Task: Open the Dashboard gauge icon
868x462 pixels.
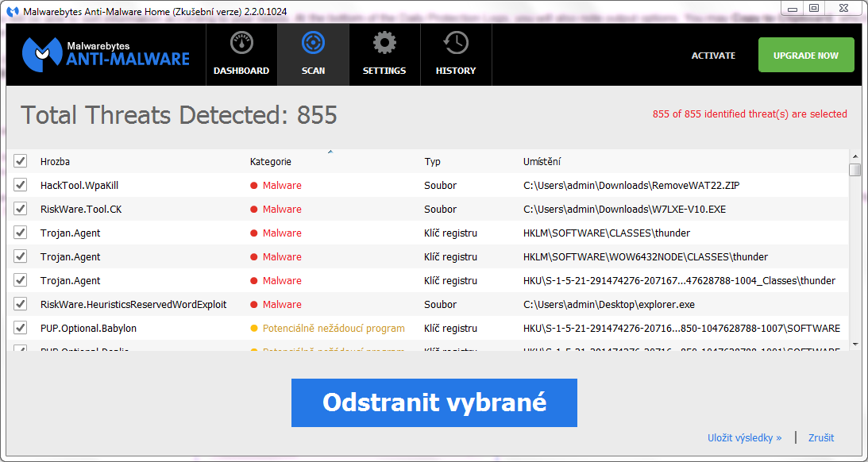Action: [x=241, y=43]
